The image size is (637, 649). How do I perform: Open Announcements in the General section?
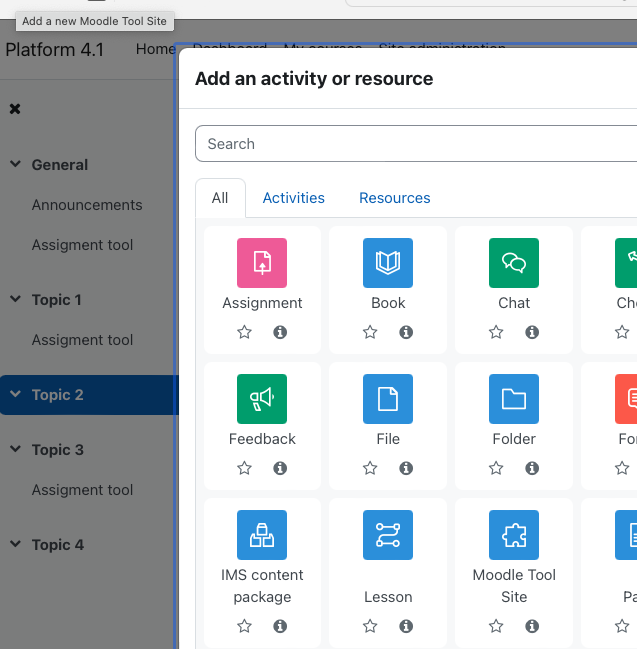(x=87, y=205)
